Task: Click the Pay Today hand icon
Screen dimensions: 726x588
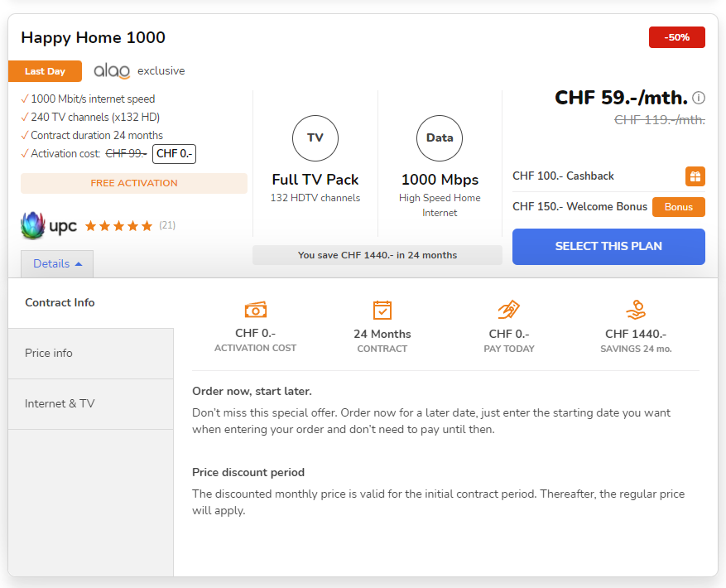Action: pyautogui.click(x=508, y=310)
